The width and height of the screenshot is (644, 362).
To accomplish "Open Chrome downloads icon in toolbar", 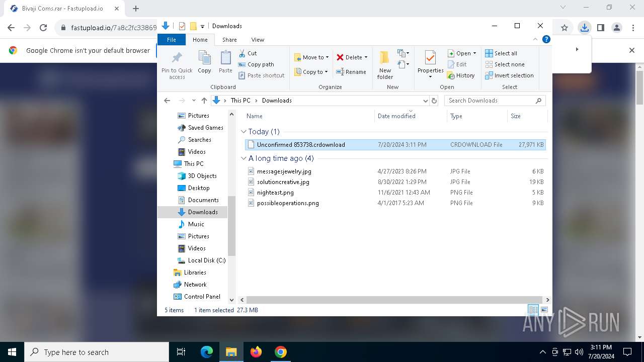I will tap(584, 28).
